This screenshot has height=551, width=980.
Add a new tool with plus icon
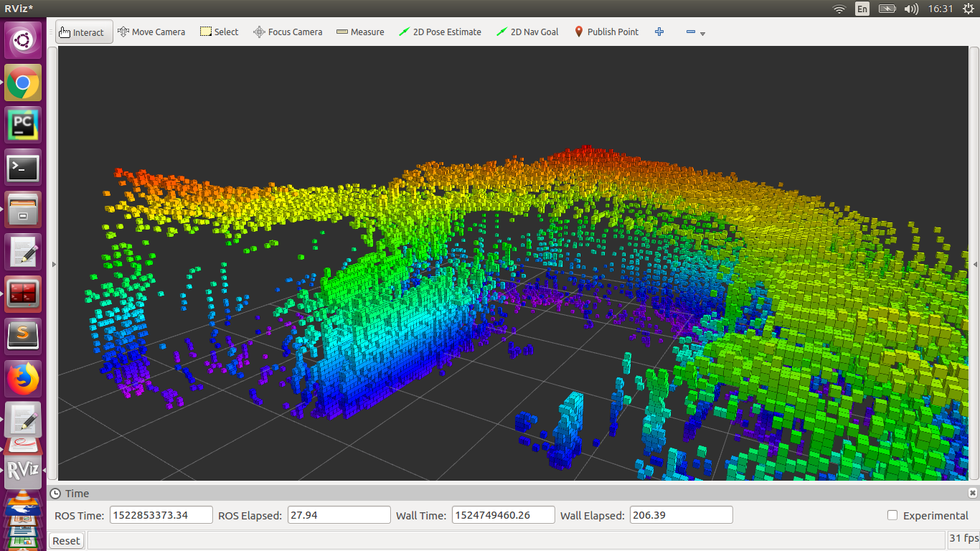click(x=659, y=32)
